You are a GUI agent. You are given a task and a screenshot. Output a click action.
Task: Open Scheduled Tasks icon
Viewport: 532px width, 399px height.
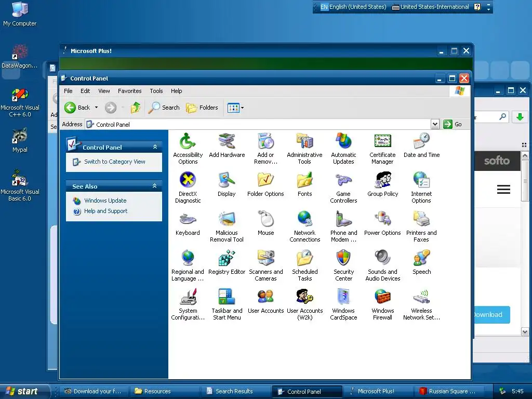304,259
